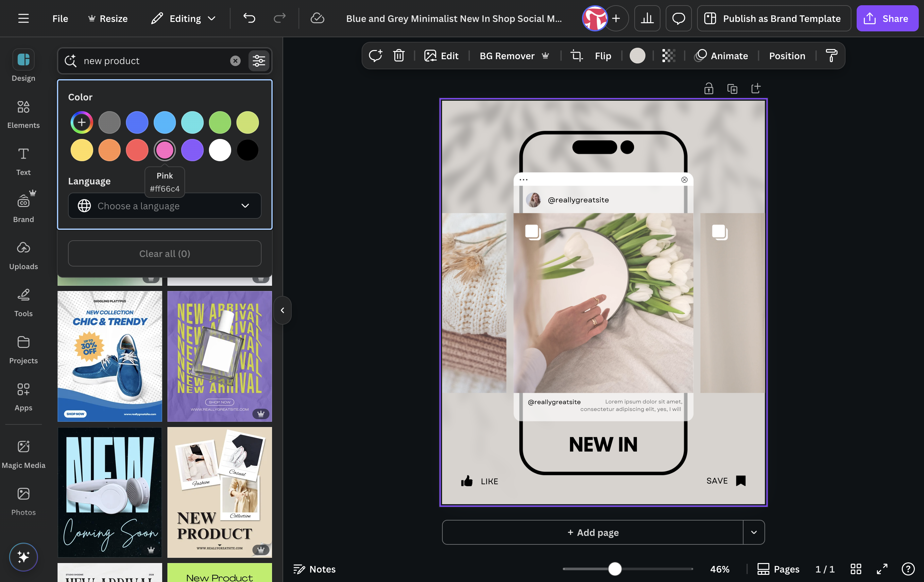Click the lock page icon above canvas

click(708, 89)
